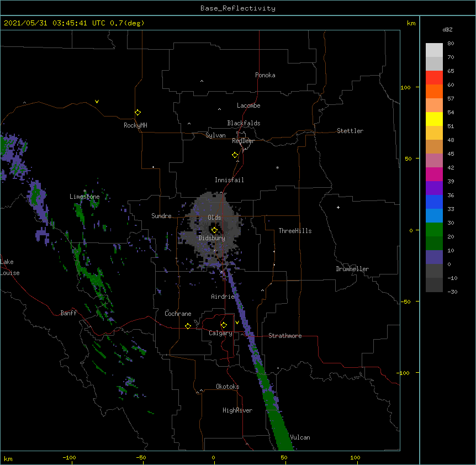Choose the light grey 80-70 dBZ legend swatch
476x465 pixels.
pyautogui.click(x=434, y=50)
